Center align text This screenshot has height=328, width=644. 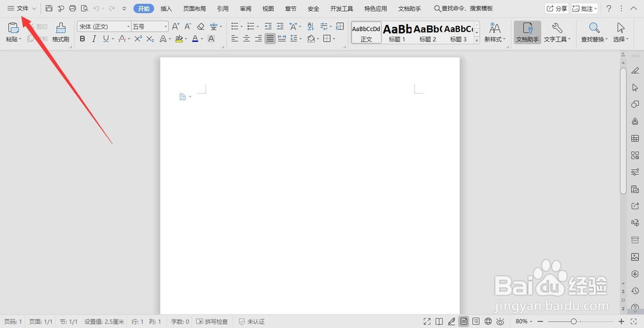247,39
